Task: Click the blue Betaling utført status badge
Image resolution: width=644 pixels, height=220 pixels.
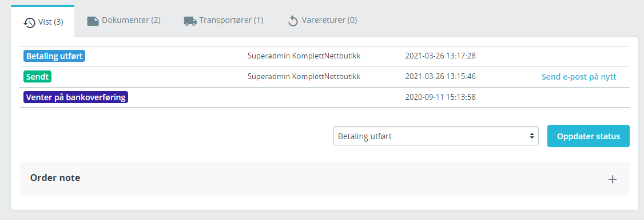Action: point(54,56)
